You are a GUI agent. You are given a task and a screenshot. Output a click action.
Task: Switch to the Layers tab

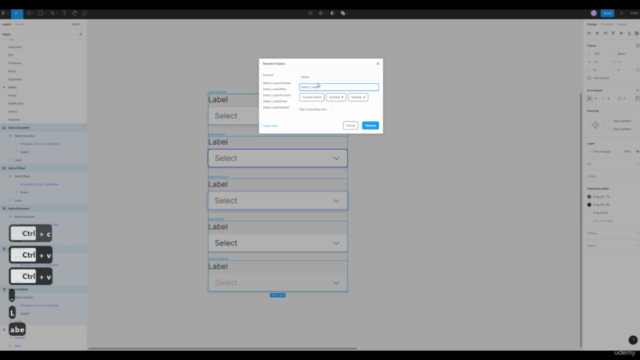tap(7, 24)
